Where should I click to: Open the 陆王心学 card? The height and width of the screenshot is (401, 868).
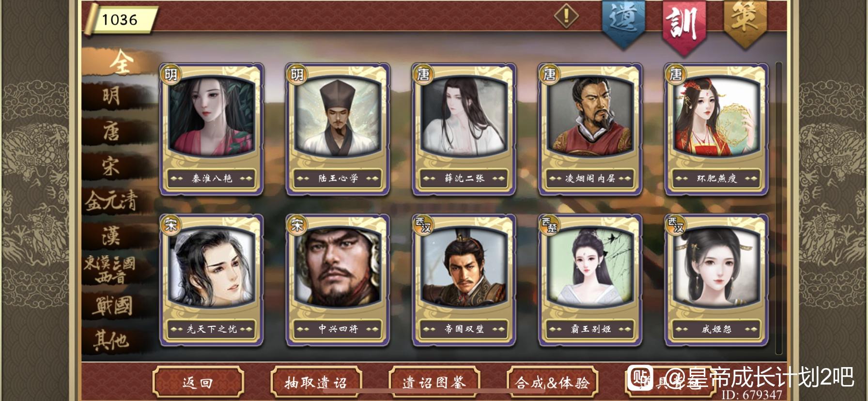pos(338,129)
